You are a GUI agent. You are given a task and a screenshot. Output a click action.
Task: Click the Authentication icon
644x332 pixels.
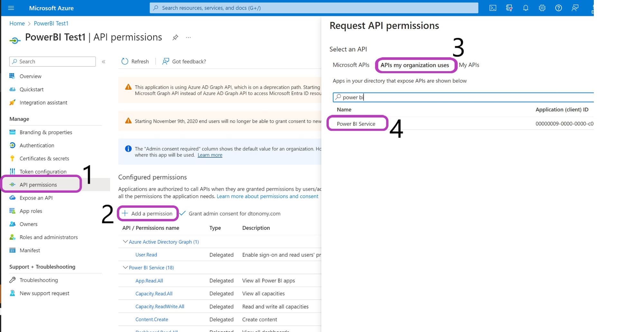point(12,145)
